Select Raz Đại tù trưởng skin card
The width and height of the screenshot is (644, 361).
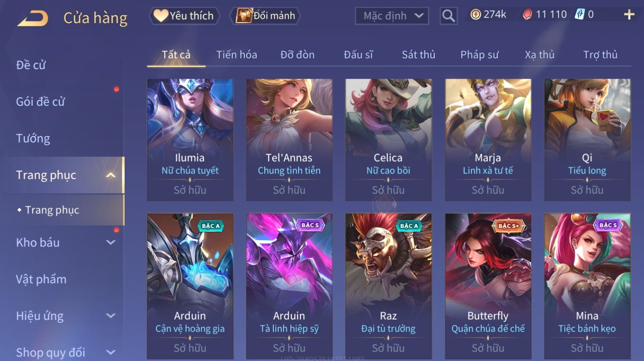coord(388,286)
